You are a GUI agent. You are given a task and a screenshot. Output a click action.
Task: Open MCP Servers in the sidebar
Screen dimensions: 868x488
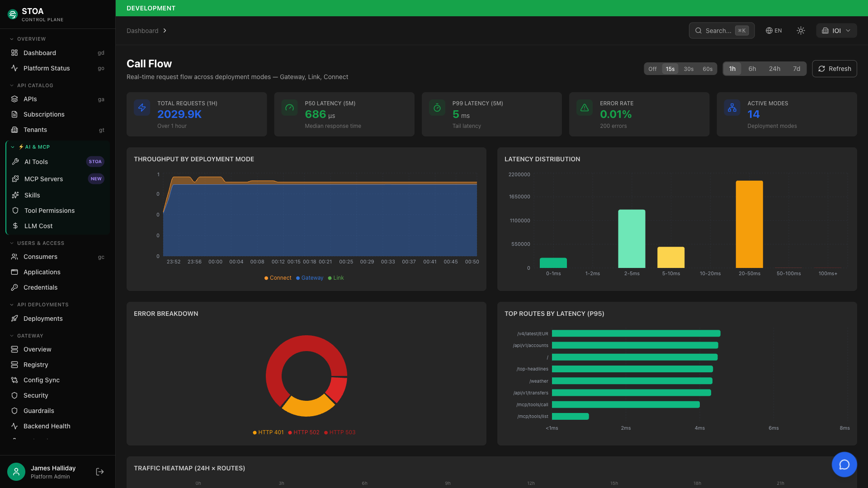click(x=58, y=179)
